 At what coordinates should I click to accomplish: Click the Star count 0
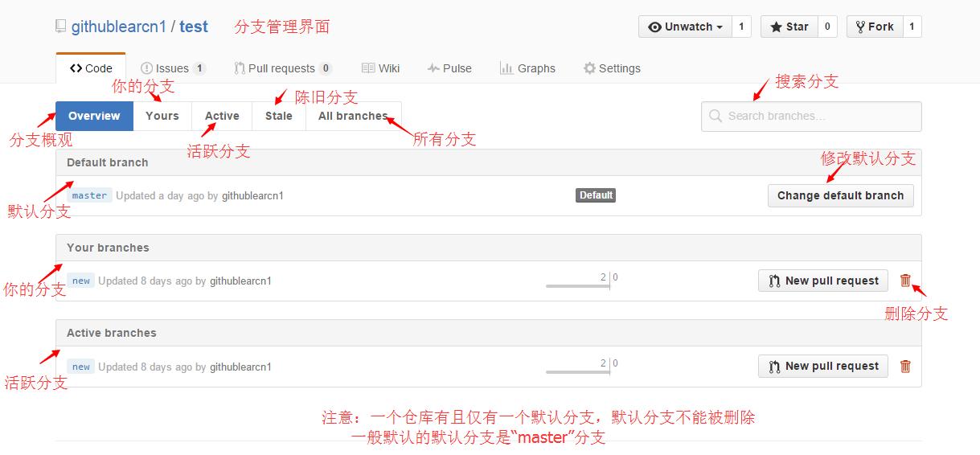tap(827, 27)
